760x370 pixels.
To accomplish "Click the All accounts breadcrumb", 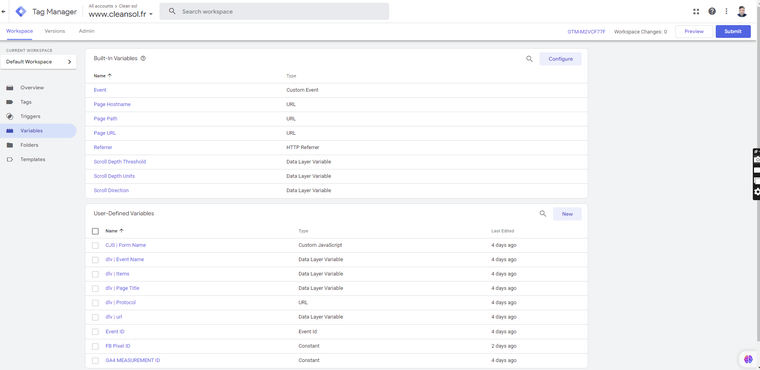I will pyautogui.click(x=100, y=6).
